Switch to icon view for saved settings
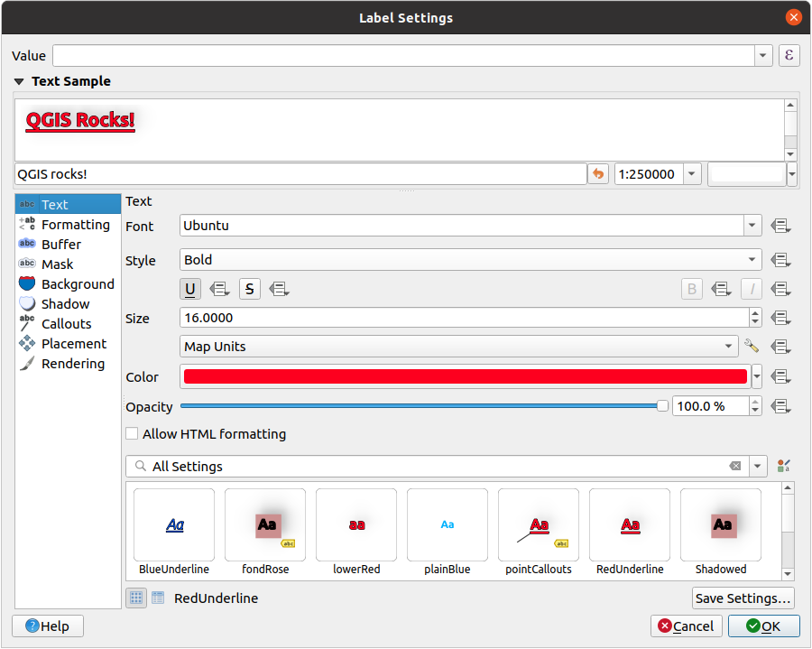The image size is (812, 649). [136, 598]
